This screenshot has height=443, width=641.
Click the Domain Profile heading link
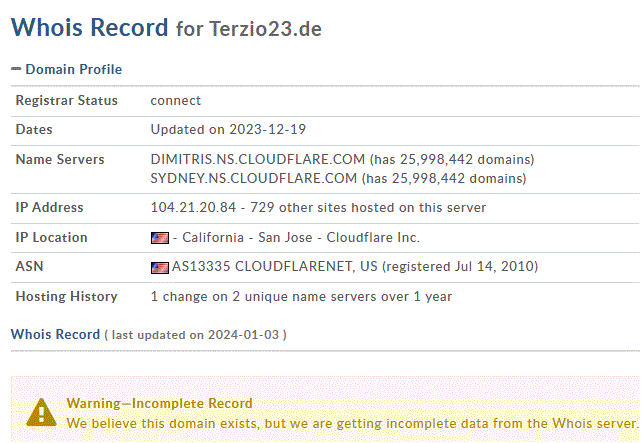[74, 69]
